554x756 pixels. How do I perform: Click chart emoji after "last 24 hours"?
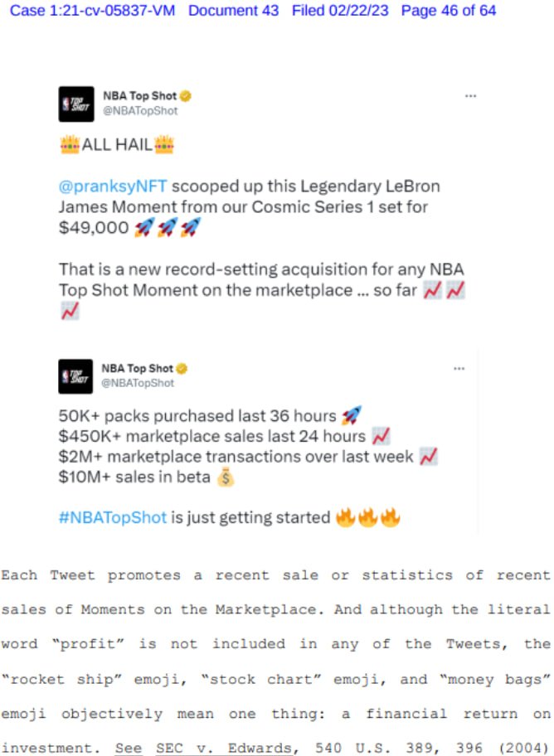(381, 436)
